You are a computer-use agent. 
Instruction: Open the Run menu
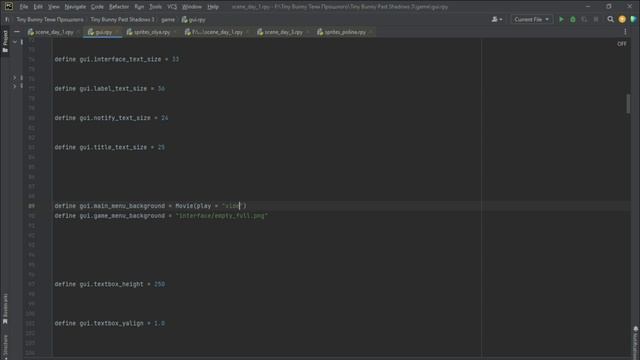pos(139,7)
